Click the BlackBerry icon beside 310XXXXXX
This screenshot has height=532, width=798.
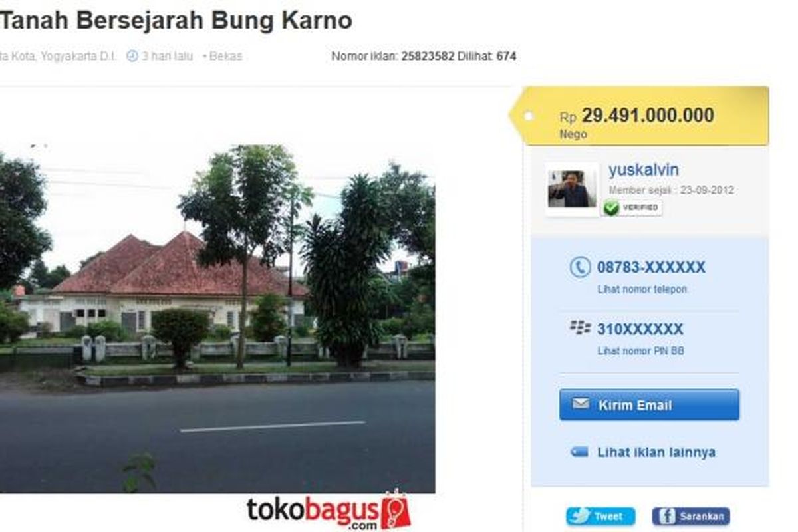coord(580,327)
